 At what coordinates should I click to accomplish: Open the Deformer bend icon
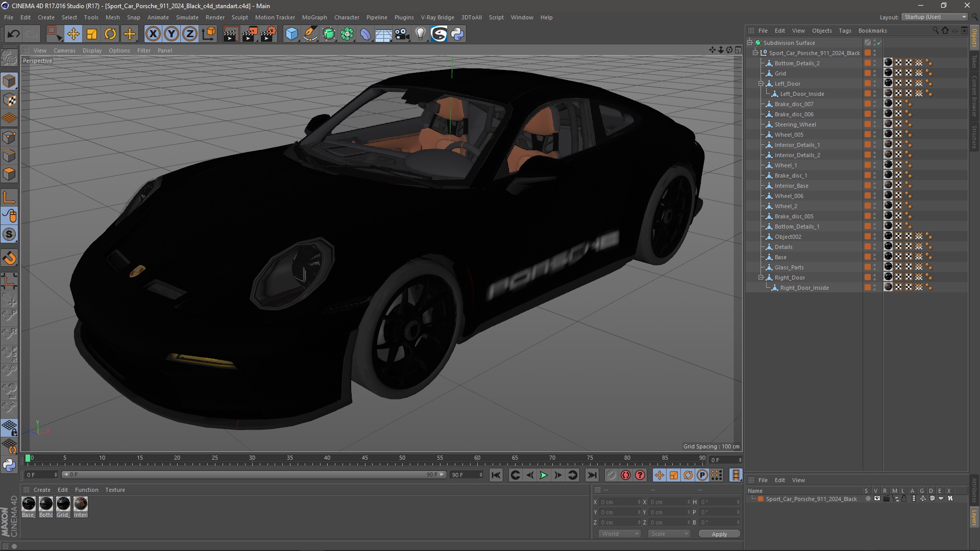point(365,34)
